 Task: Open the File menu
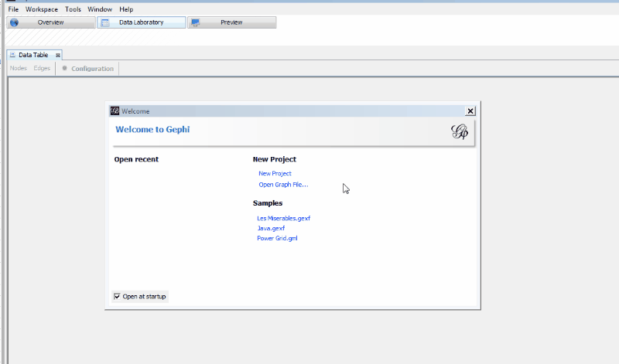[13, 9]
